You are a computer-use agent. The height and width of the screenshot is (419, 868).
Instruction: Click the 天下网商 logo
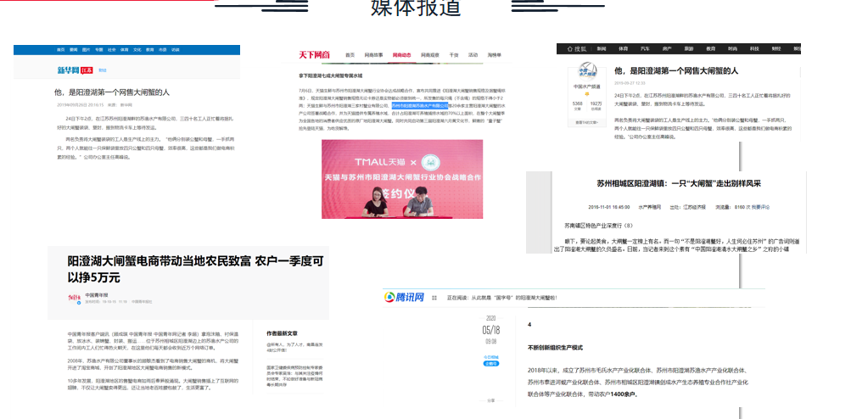click(315, 55)
